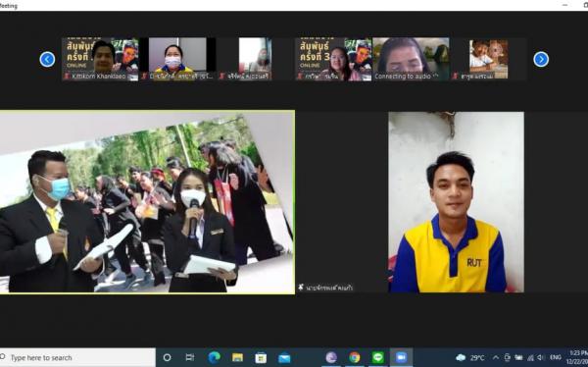Image resolution: width=588 pixels, height=367 pixels.
Task: Click pin icon beside name under shared video
Action: 301,288
